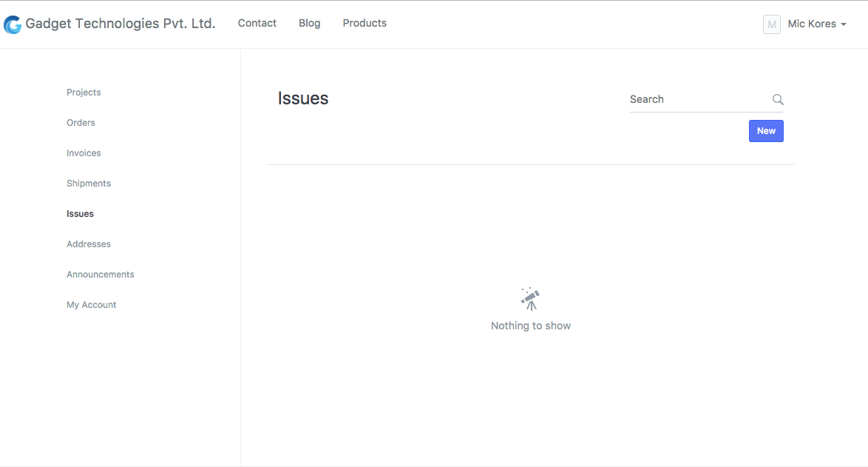Viewport: 868px width, 467px height.
Task: Click the Gadget Technologies company logo icon
Action: tap(12, 24)
